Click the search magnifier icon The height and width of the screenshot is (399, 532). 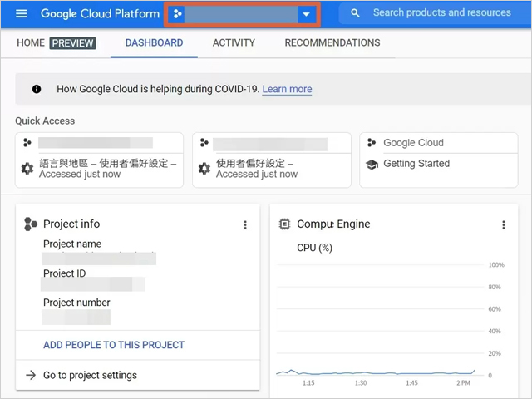point(355,14)
